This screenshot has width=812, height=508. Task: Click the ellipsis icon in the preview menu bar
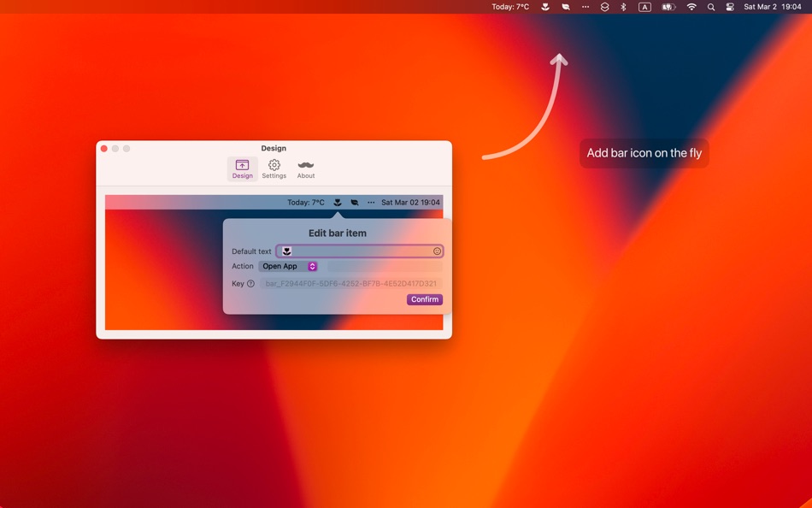click(x=371, y=202)
